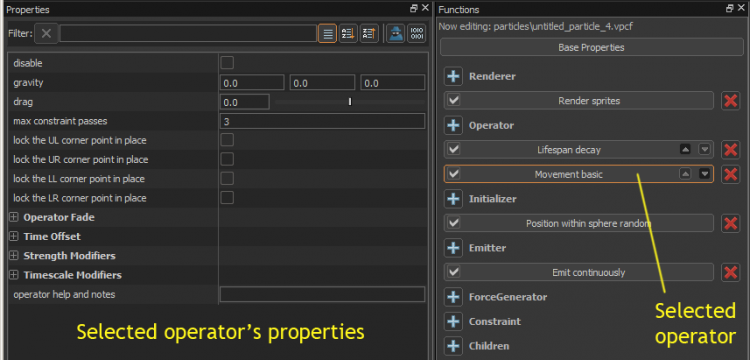Add a new Renderer with plus icon
The width and height of the screenshot is (750, 360).
(453, 76)
